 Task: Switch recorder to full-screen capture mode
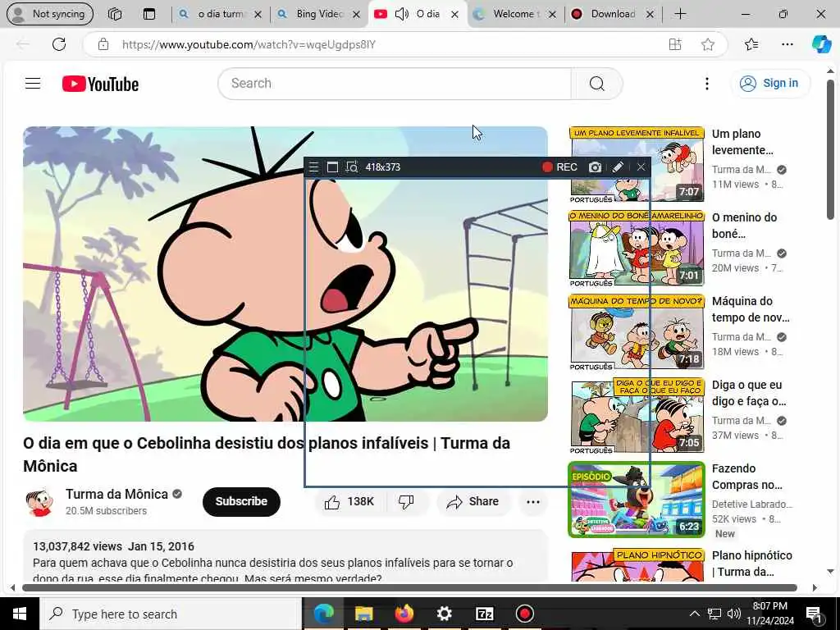point(332,167)
